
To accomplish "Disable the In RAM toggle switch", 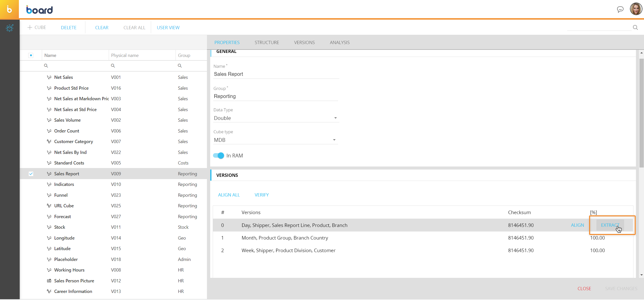I will pyautogui.click(x=219, y=156).
